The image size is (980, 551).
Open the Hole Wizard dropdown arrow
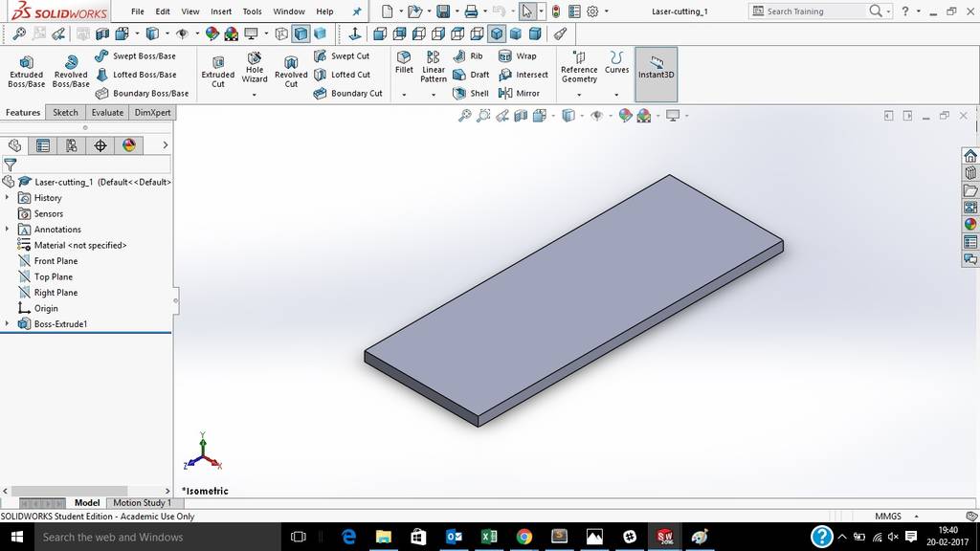click(255, 95)
